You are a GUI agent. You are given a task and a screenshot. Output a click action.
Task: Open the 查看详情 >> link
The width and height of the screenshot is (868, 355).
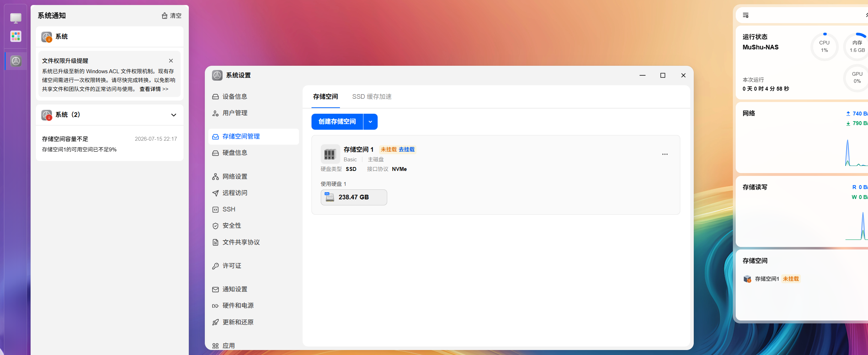pos(154,89)
